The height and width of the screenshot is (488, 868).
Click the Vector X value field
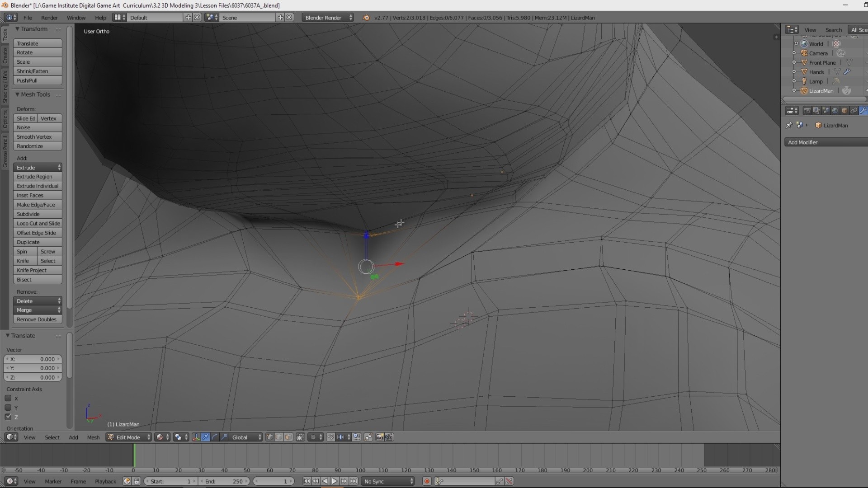(x=33, y=359)
